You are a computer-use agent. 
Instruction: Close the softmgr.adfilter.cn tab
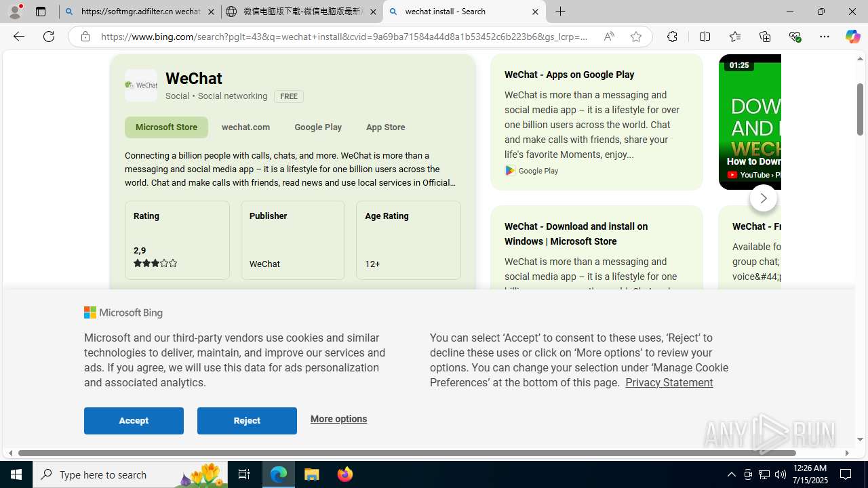211,12
